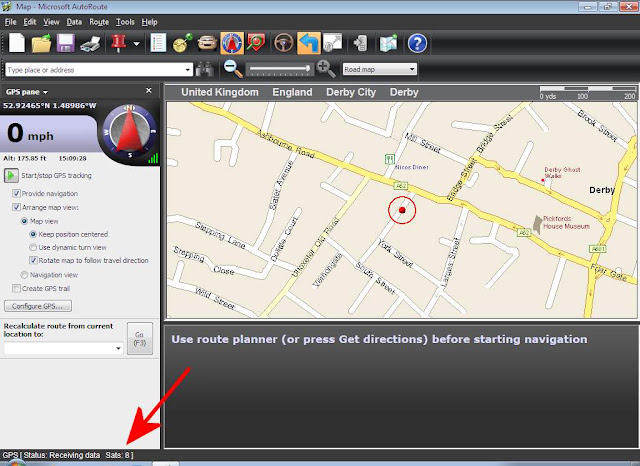Uncheck Arrange map view

click(x=16, y=207)
